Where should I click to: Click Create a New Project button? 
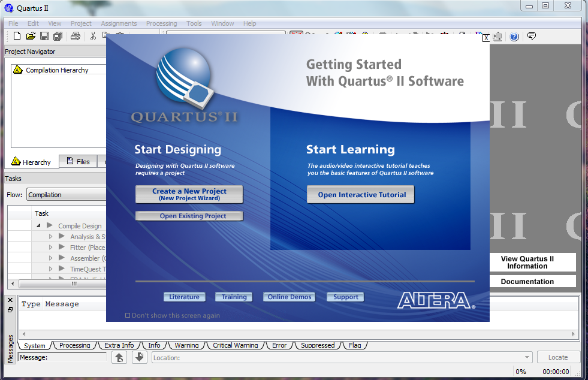click(x=189, y=194)
